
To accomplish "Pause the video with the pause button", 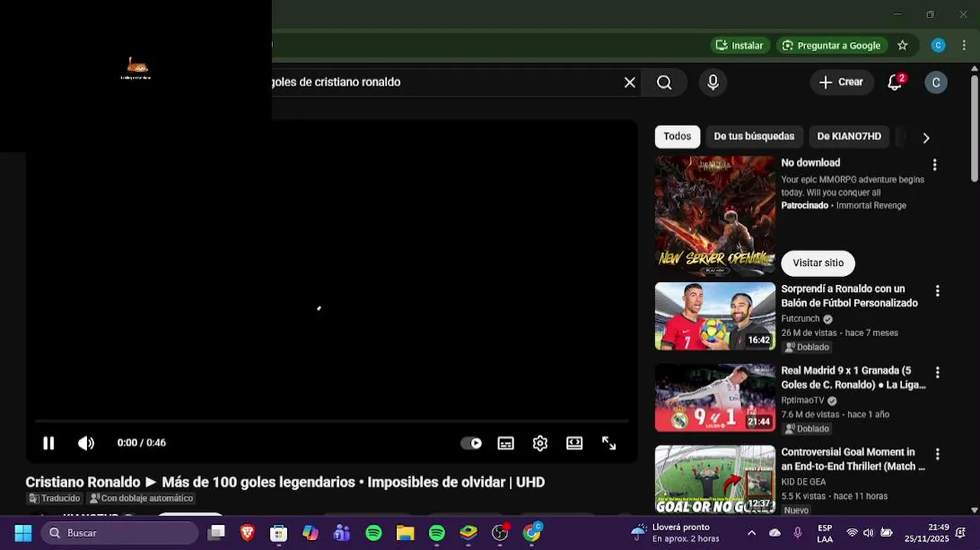I will (48, 443).
